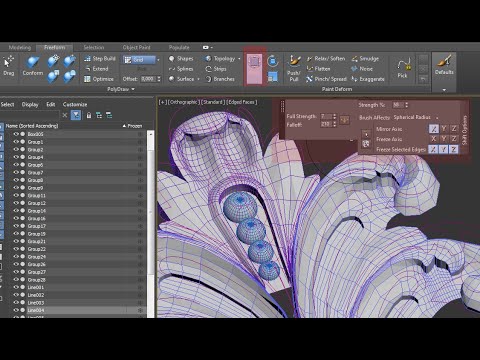480x360 pixels.
Task: Open the [Standard] viewport label
Action: click(213, 102)
